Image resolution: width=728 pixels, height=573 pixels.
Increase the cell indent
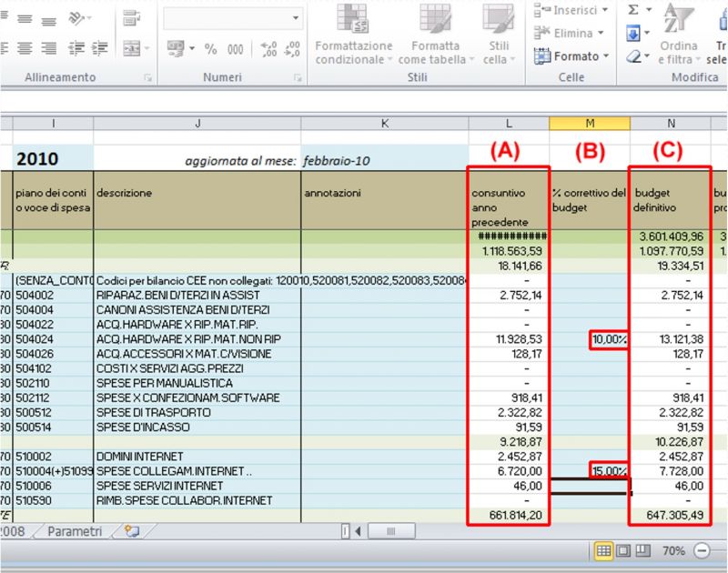99,48
